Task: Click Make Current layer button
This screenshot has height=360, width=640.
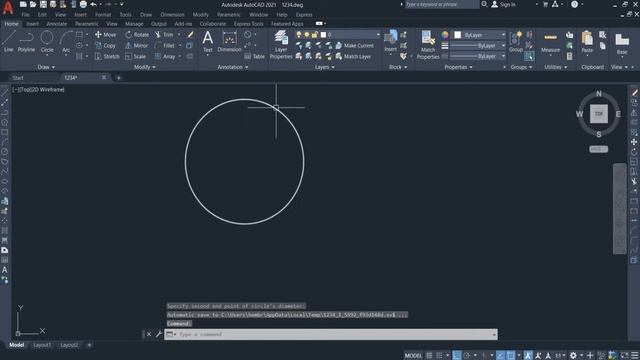Action: (x=355, y=46)
